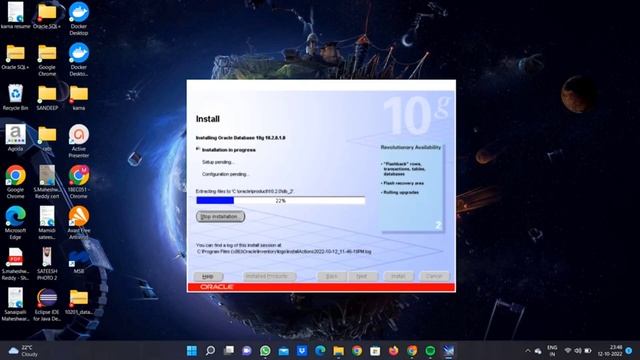Select the 10201_data folder on desktop

point(79,302)
